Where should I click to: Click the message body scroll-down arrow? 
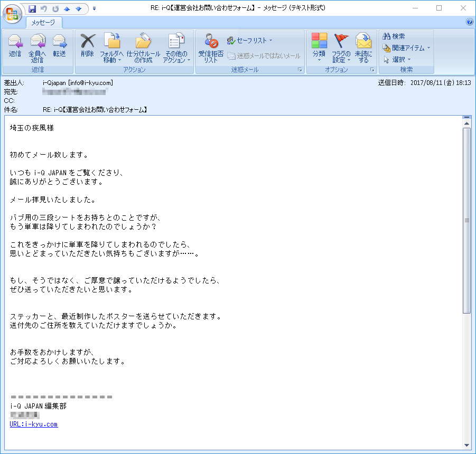pyautogui.click(x=466, y=445)
